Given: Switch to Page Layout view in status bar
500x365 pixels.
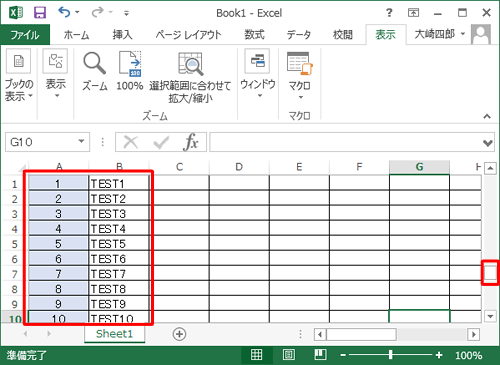Looking at the screenshot, I should pos(288,355).
